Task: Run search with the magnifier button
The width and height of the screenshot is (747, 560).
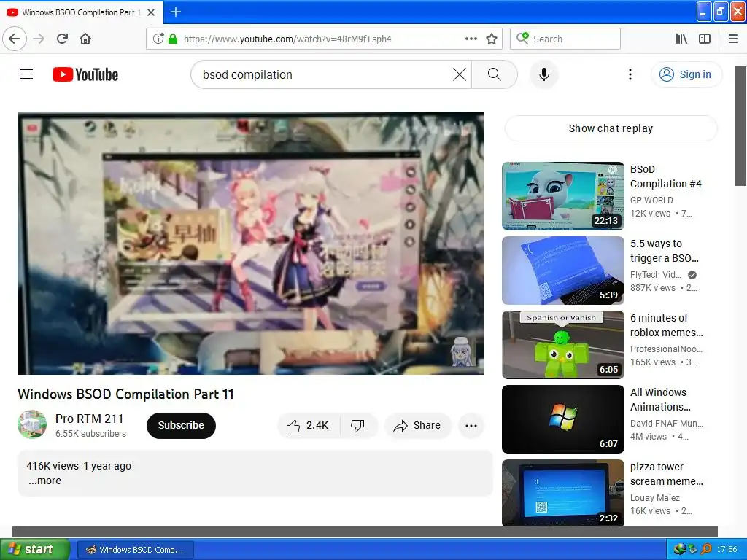Action: click(x=495, y=74)
